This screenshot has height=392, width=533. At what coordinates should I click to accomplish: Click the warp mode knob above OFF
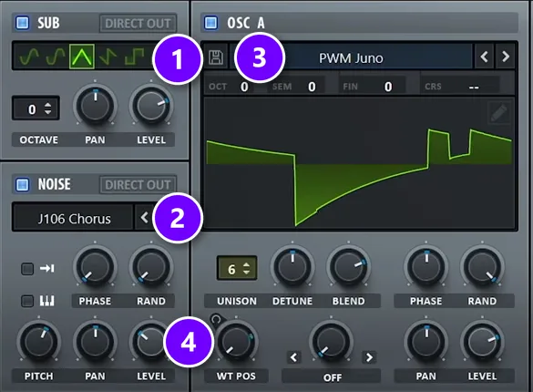pos(331,342)
